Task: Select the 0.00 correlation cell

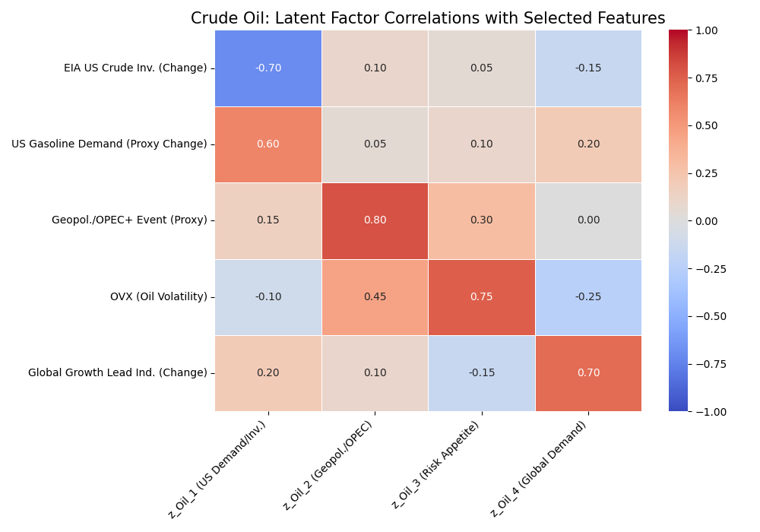Action: click(588, 220)
